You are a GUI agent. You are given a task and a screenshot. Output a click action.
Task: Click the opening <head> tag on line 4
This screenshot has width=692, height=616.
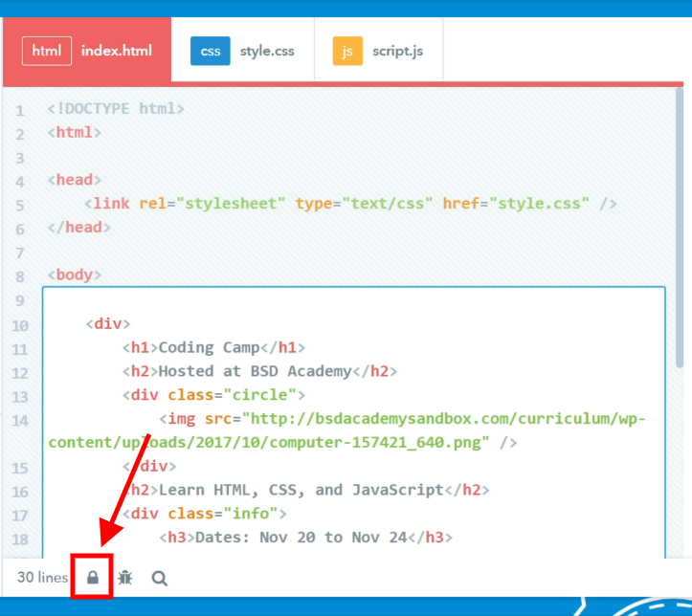click(75, 180)
